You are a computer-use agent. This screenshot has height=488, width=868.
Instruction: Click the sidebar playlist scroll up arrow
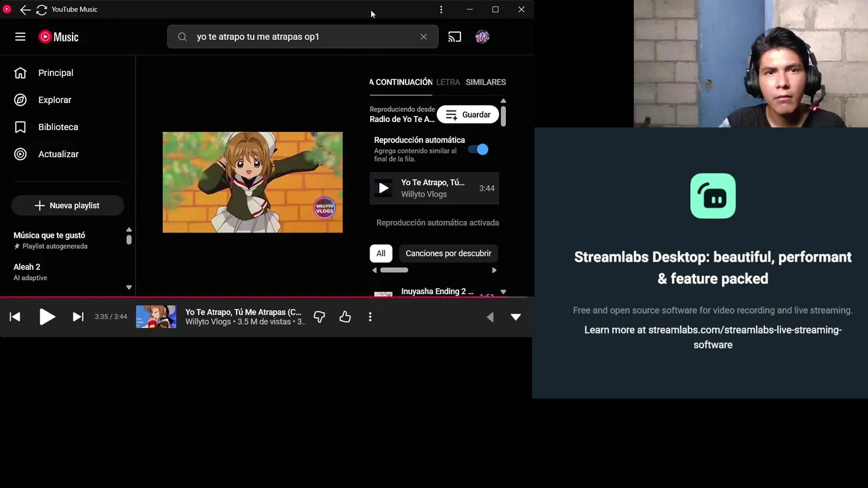point(129,230)
